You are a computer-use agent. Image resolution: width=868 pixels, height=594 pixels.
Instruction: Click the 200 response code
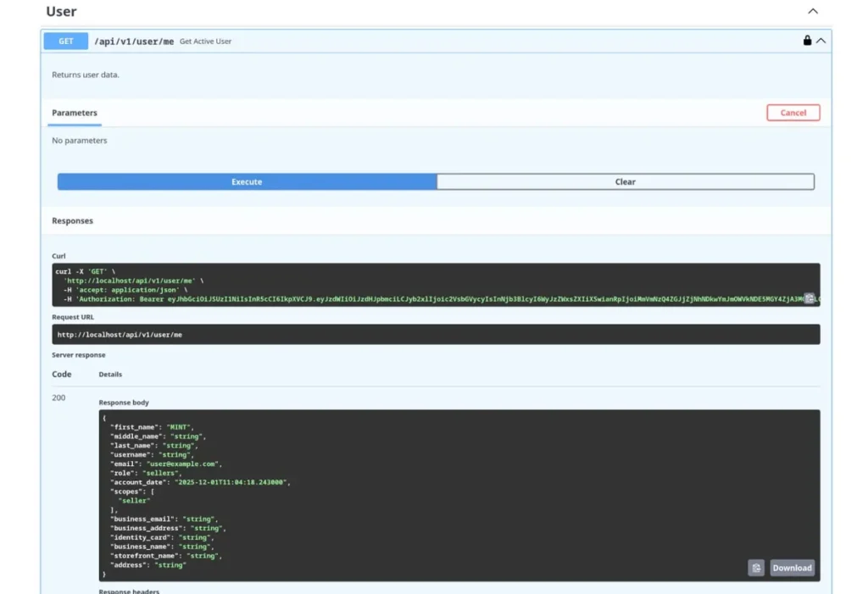tap(58, 397)
